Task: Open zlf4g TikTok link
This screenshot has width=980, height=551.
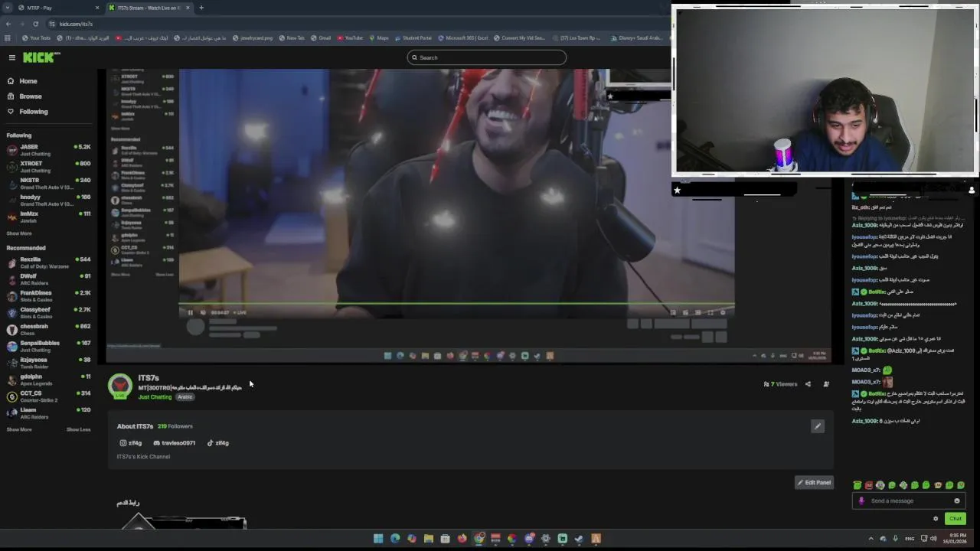Action: [218, 443]
